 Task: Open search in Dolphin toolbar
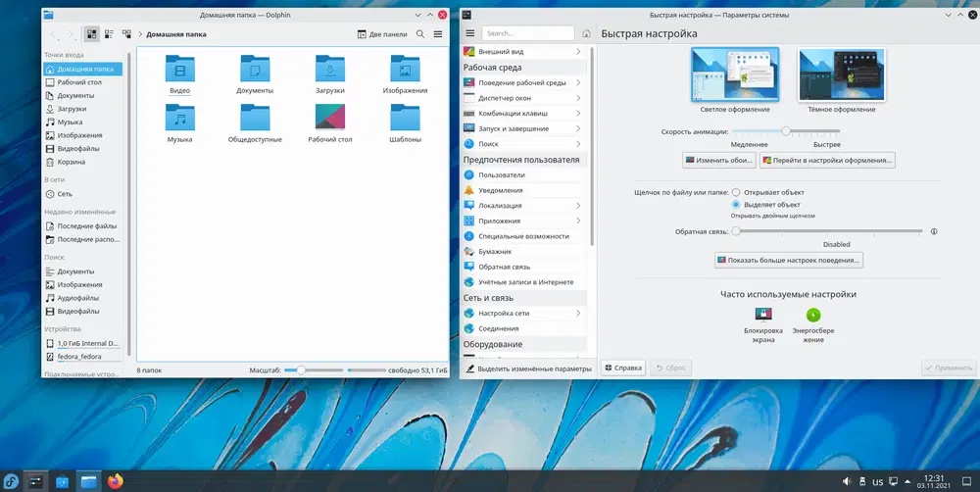click(420, 34)
